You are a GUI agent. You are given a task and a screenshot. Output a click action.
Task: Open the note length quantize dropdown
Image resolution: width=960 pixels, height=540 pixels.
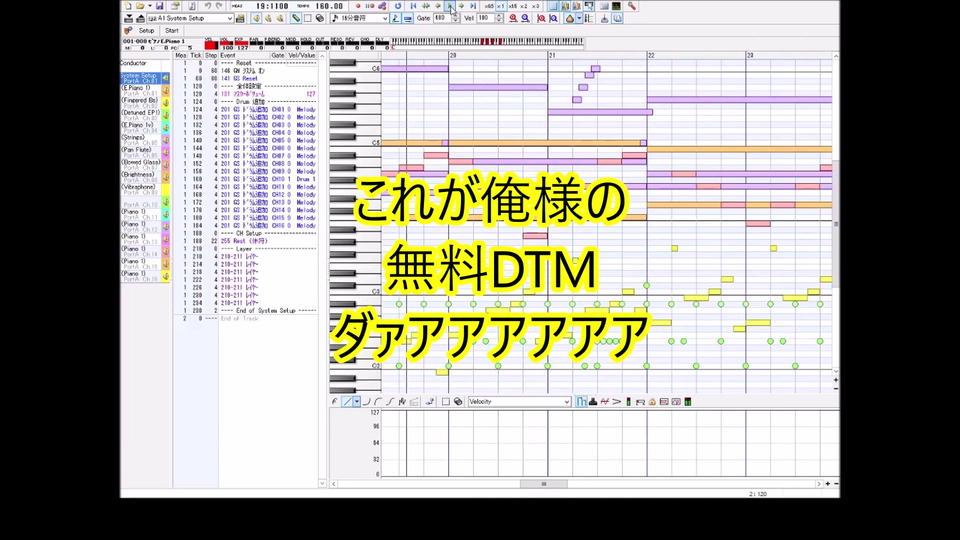tap(359, 18)
